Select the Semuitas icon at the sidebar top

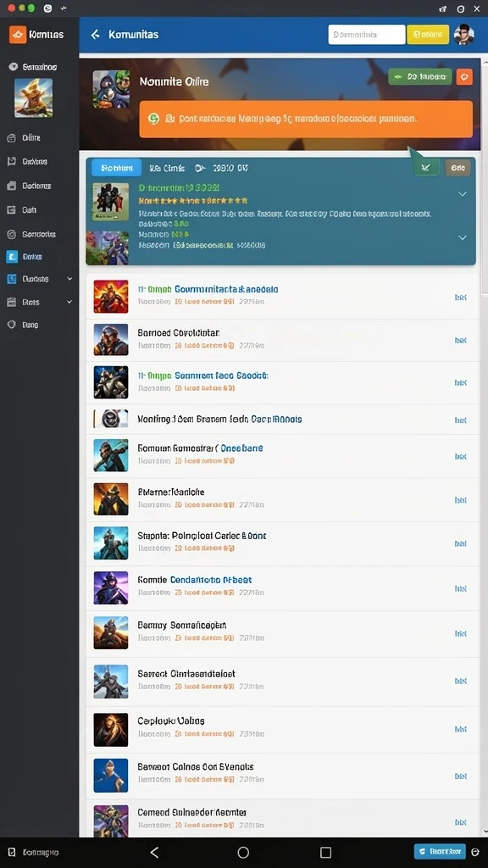13,67
